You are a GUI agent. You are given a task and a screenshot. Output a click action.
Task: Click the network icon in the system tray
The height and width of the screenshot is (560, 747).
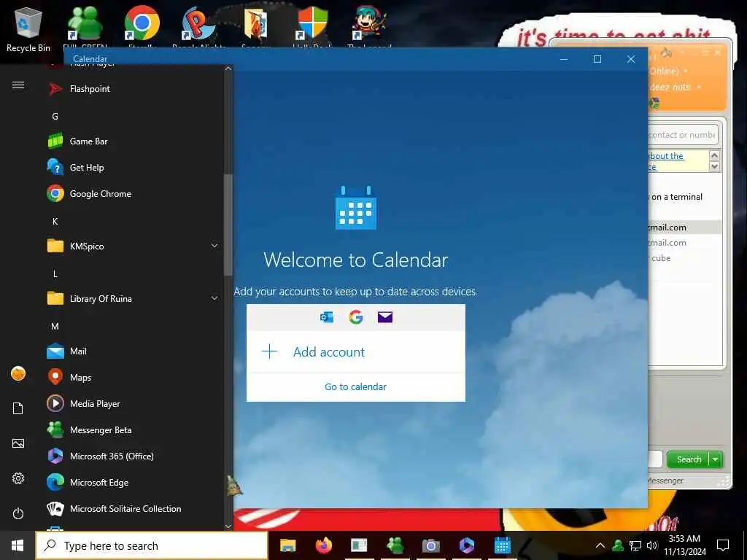[635, 545]
